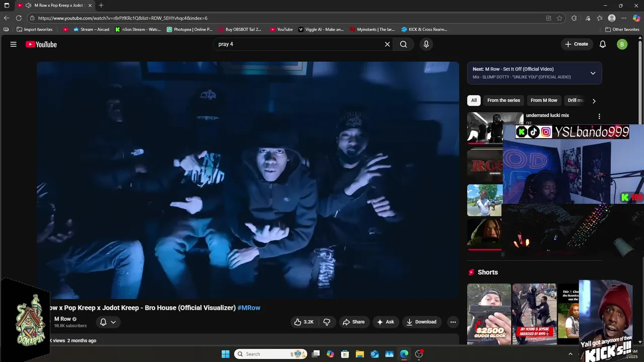The image size is (644, 362).
Task: Launch Copilot from the Edge toolbar
Action: [x=636, y=18]
